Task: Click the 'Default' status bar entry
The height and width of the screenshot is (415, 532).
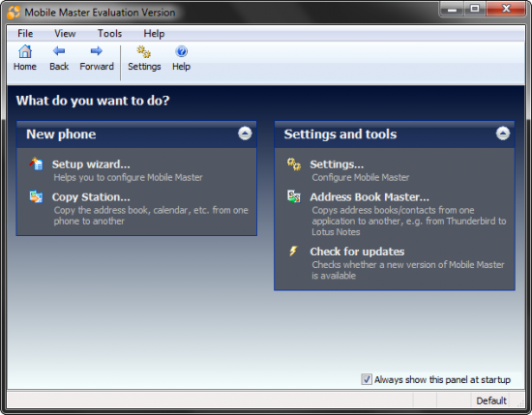Action: coord(491,400)
